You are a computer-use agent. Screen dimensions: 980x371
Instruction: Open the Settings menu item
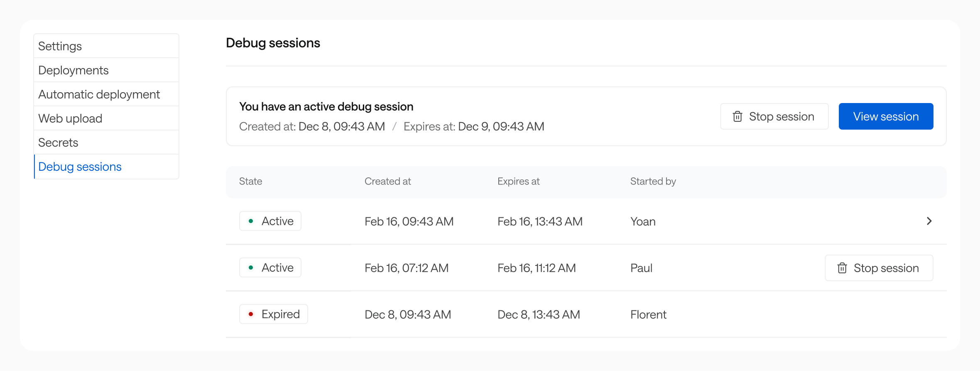[106, 46]
